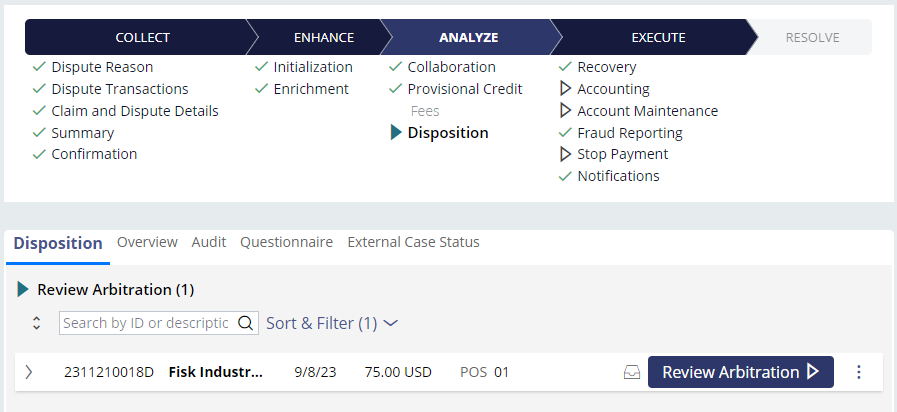Click the Accounting play-arrow step icon
The height and width of the screenshot is (412, 897).
click(x=565, y=89)
